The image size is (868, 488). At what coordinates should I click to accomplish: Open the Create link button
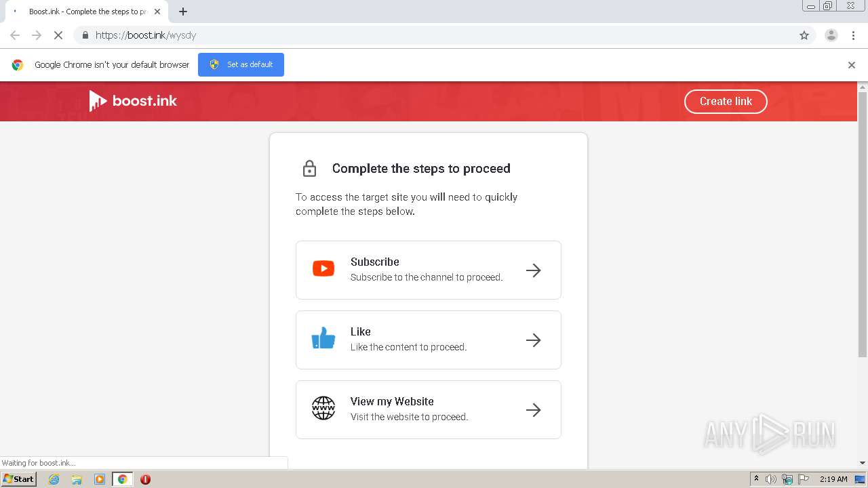coord(726,102)
